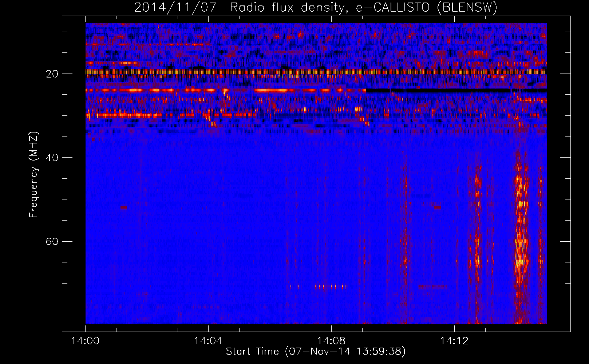Click the "Frequency (MHZ)" axis label
589x364 pixels.
33,175
